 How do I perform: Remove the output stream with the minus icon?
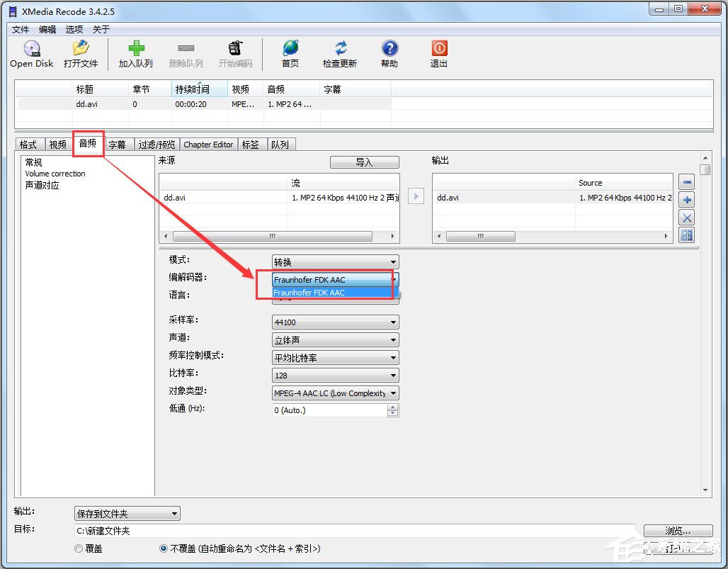coord(686,181)
